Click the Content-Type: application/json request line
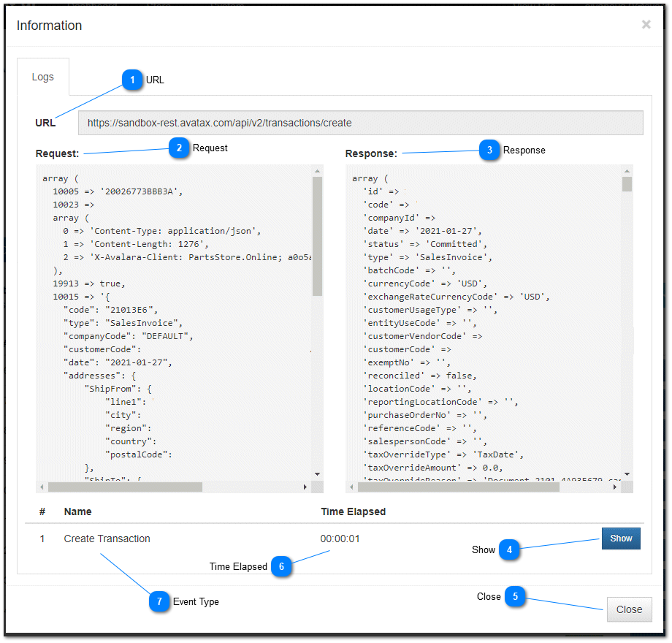The image size is (672, 643). 162,231
